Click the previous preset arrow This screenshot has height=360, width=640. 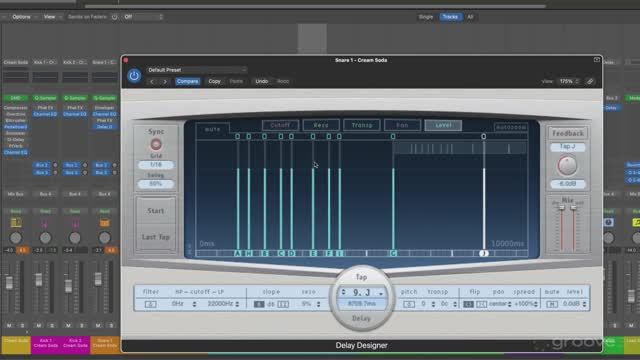[x=152, y=82]
